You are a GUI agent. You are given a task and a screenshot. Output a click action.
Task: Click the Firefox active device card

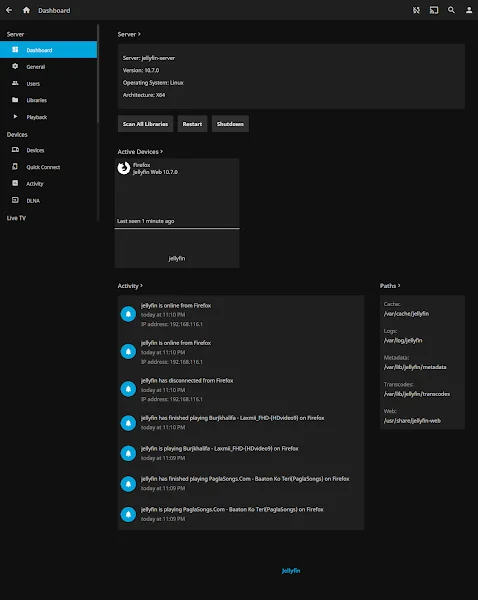[177, 213]
